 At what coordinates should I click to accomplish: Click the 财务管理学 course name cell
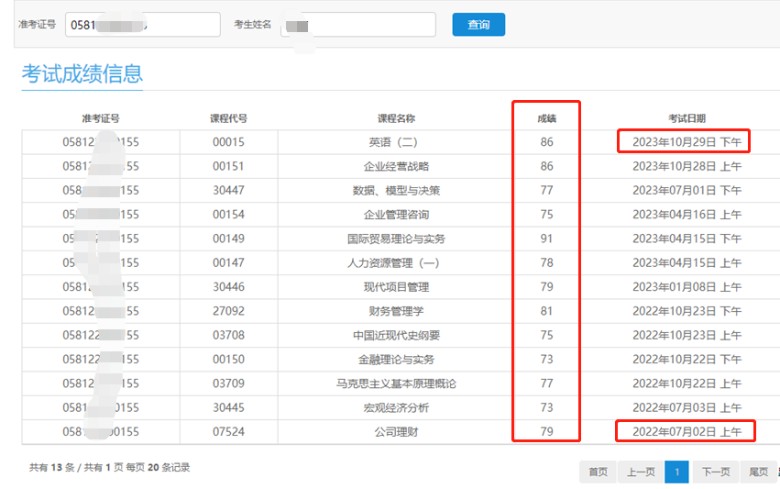(x=396, y=311)
